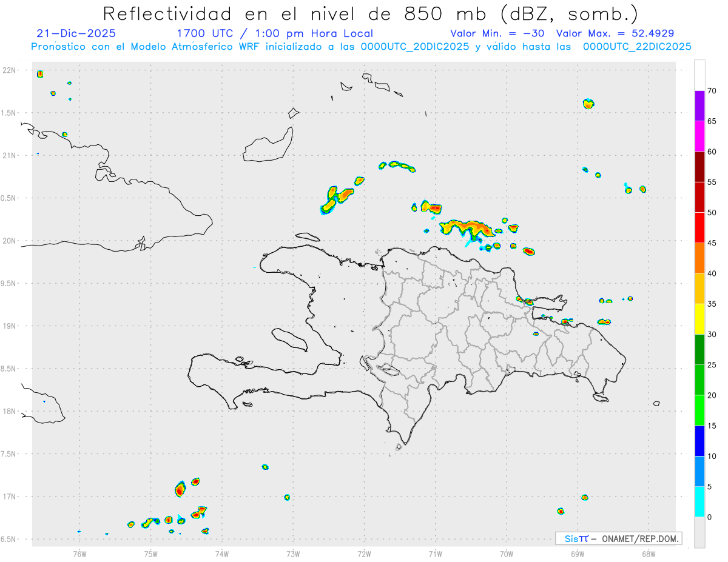Click the '71W' longitude label
728x562 pixels.
click(435, 553)
